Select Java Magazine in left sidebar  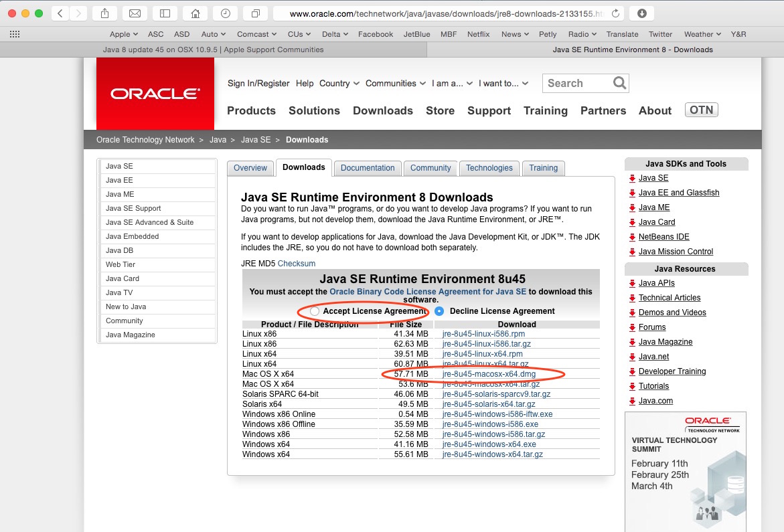pyautogui.click(x=157, y=335)
